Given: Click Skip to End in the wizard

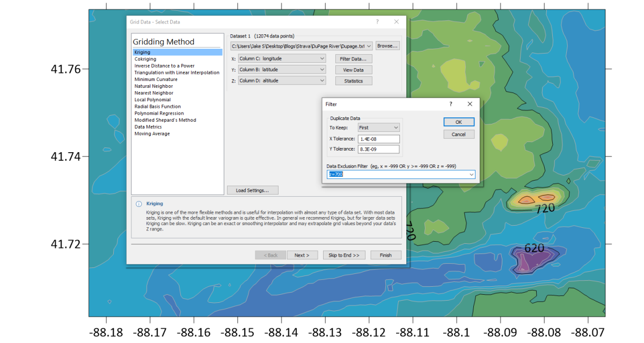Looking at the screenshot, I should (x=344, y=255).
